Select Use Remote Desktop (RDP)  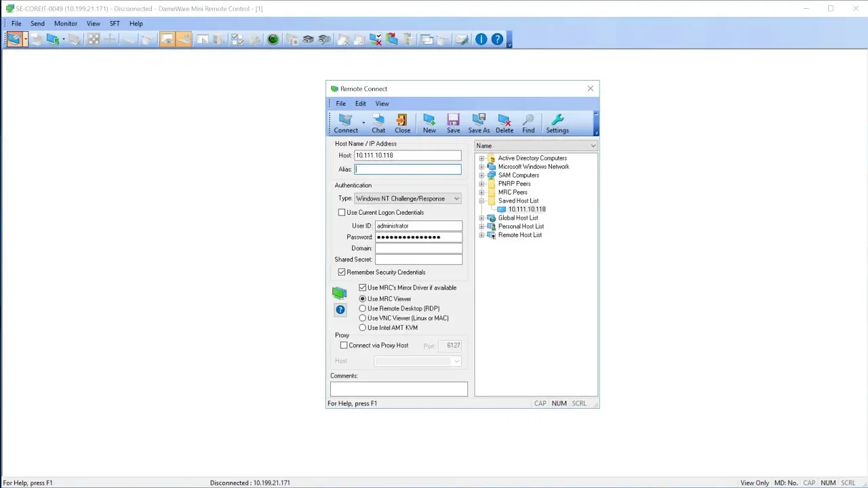[363, 308]
